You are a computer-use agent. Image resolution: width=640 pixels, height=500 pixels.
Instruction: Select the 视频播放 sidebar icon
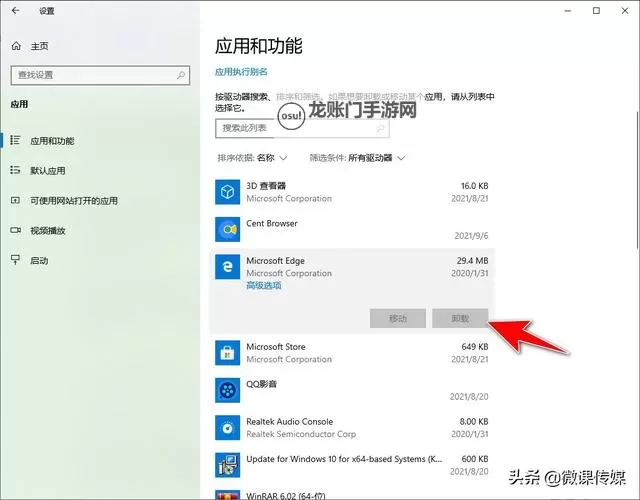coord(15,230)
